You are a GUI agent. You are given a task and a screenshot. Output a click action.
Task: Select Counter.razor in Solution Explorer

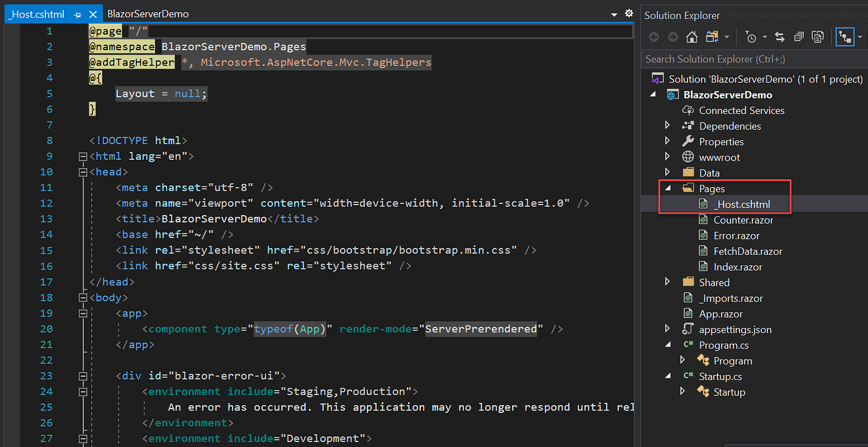tap(745, 219)
